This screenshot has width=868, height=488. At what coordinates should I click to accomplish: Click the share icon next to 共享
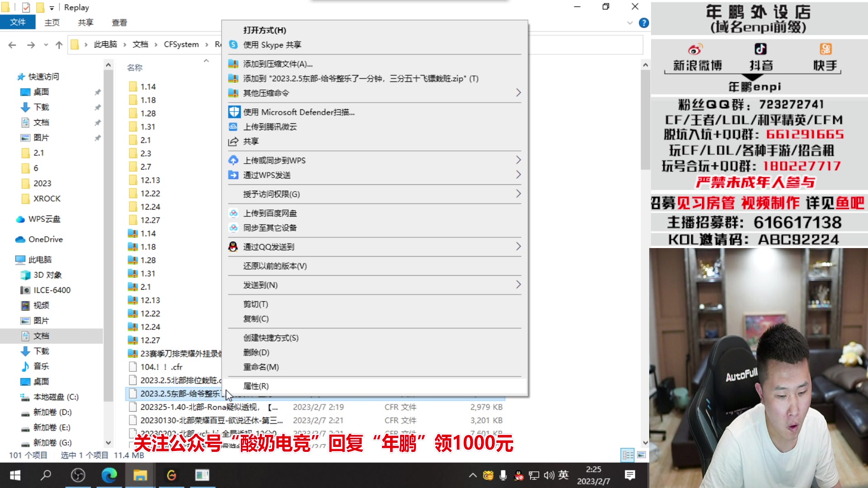click(x=233, y=141)
